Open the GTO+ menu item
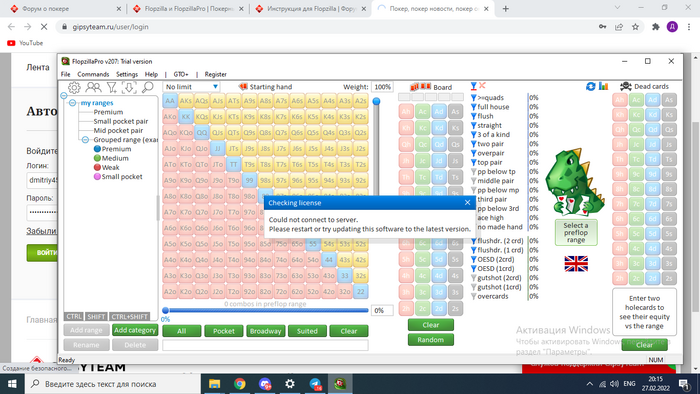 point(181,74)
